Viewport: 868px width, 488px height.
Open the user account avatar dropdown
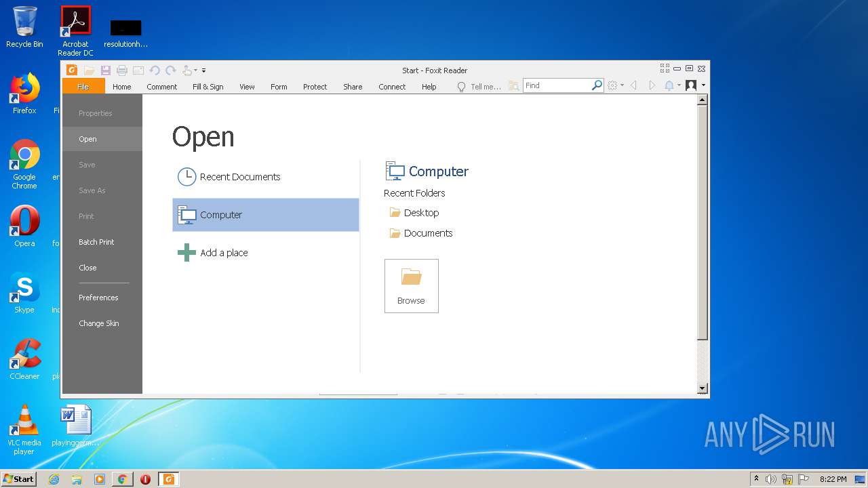pyautogui.click(x=695, y=85)
